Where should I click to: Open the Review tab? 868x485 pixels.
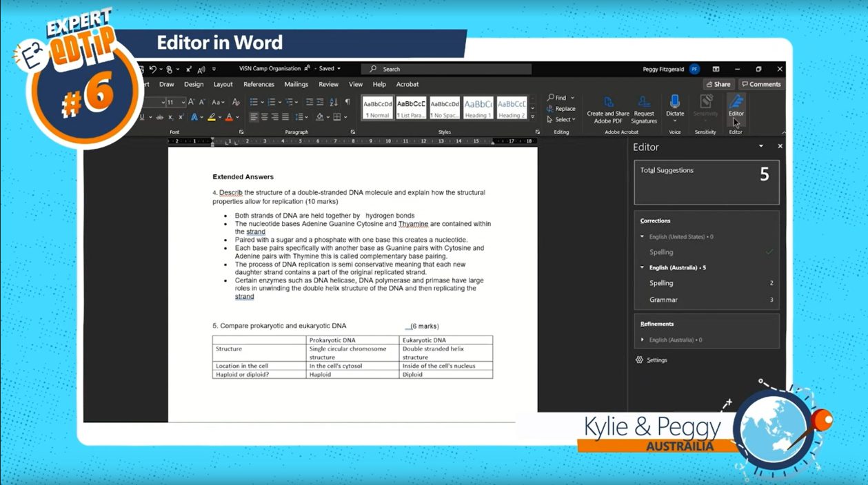point(329,84)
